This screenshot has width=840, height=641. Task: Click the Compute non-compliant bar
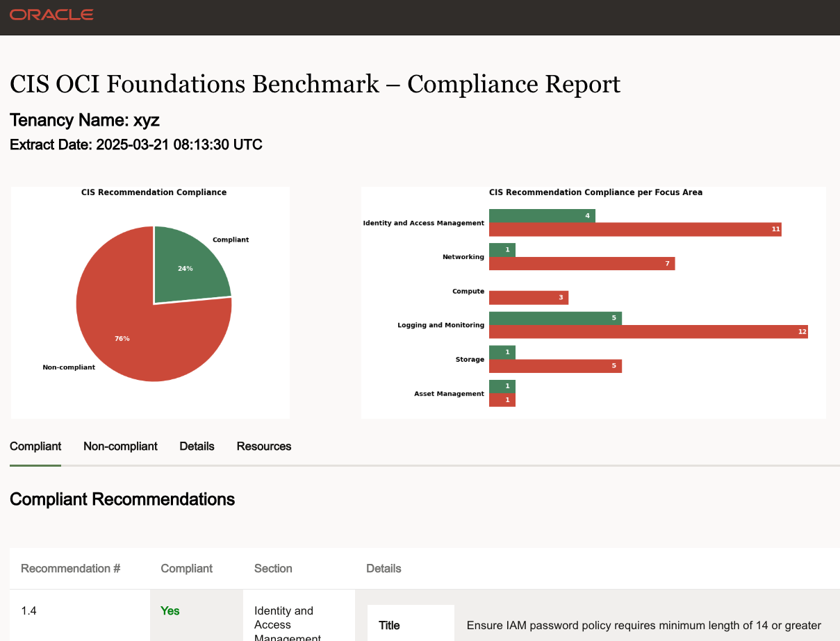point(528,297)
